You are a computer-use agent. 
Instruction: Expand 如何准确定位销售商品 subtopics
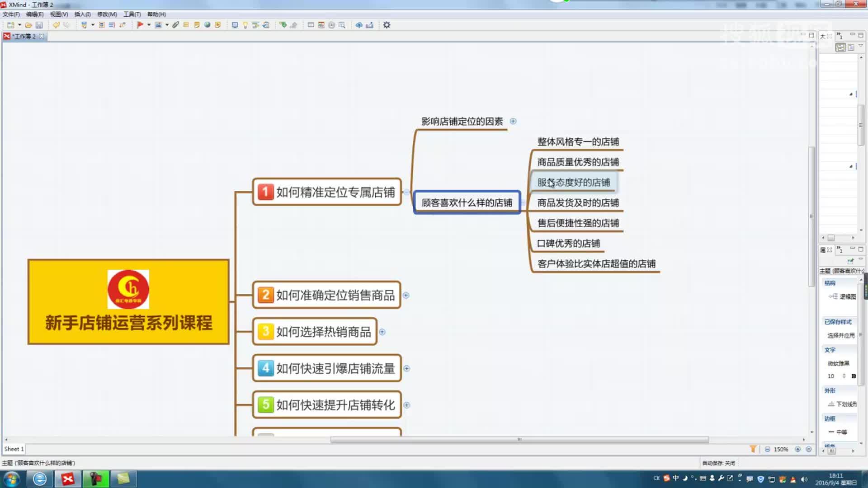(x=406, y=296)
